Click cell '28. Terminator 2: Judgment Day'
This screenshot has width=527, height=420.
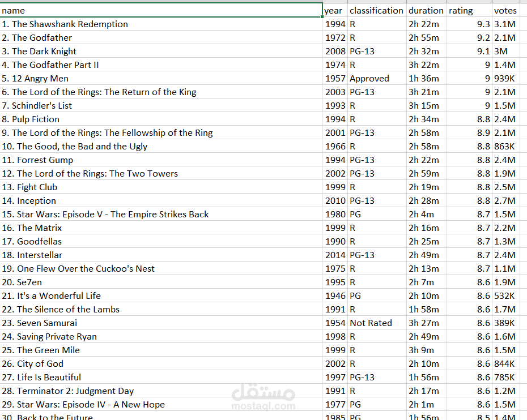(x=161, y=391)
